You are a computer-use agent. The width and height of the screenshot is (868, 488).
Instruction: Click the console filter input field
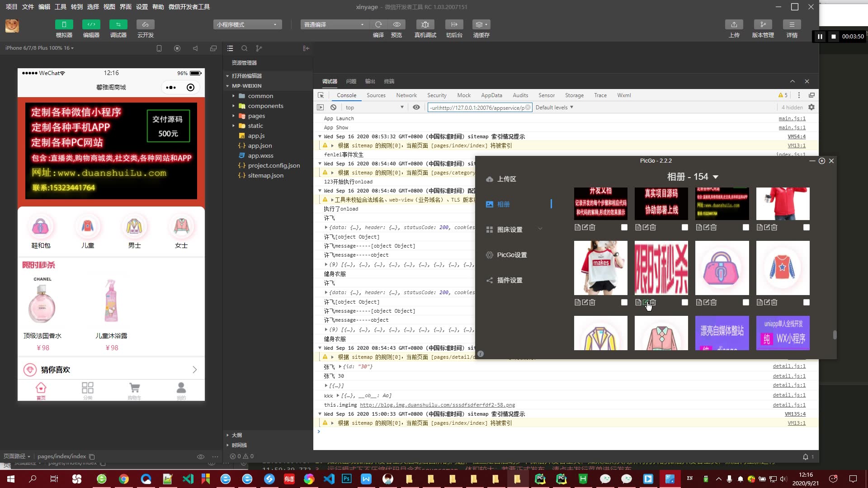[477, 108]
